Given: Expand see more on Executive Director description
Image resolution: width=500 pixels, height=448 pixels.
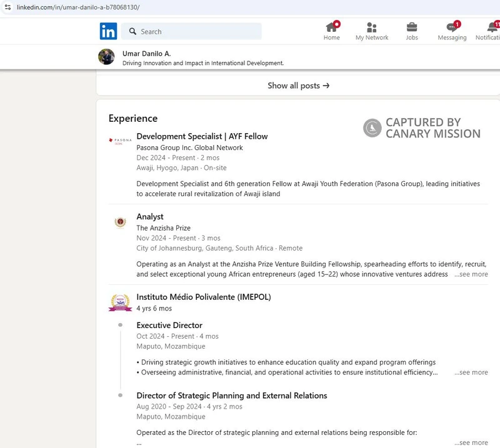Looking at the screenshot, I should pos(471,372).
